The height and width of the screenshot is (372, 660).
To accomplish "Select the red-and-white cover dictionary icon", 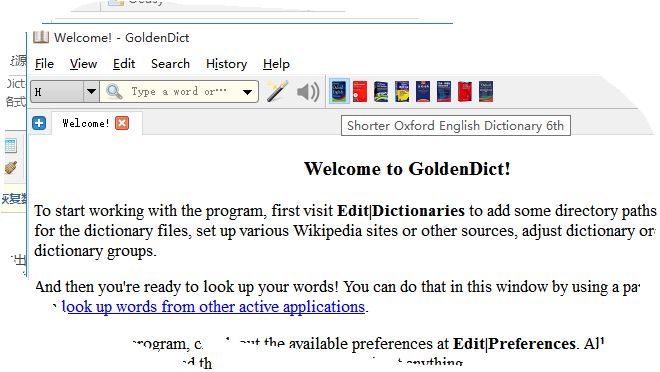I will click(x=360, y=91).
